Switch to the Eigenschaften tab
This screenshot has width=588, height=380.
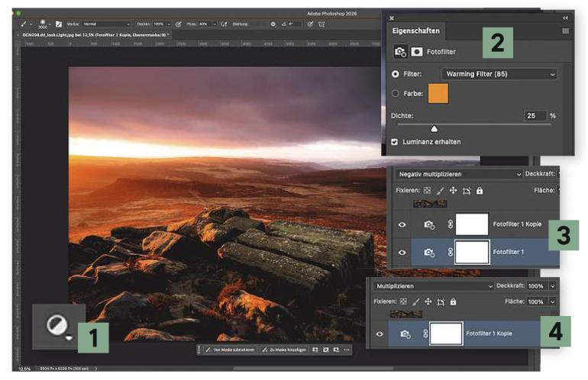pos(416,31)
